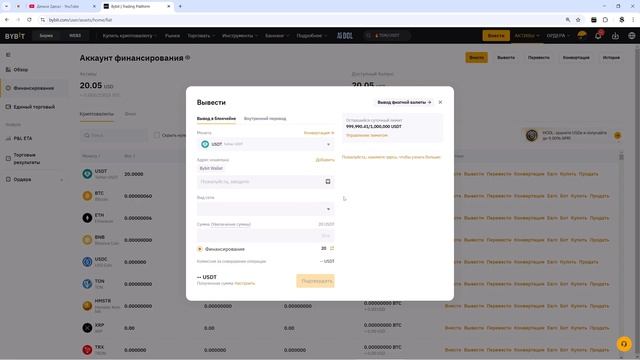Expand the Ордера header dropdown

(x=558, y=36)
